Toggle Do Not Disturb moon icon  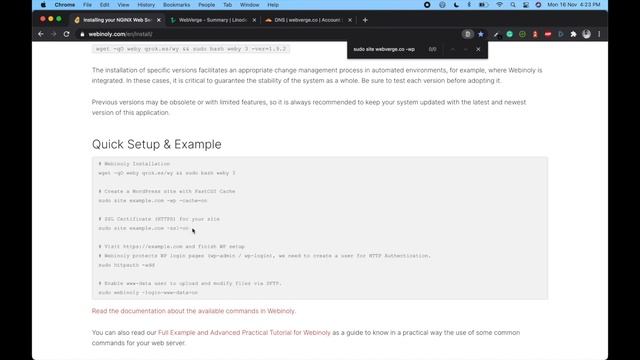pyautogui.click(x=456, y=5)
